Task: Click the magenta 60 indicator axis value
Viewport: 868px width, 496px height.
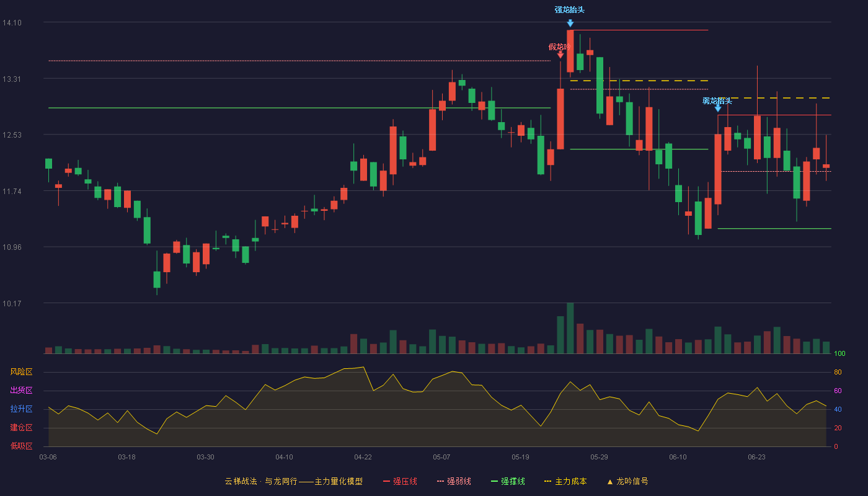Action: click(x=837, y=391)
